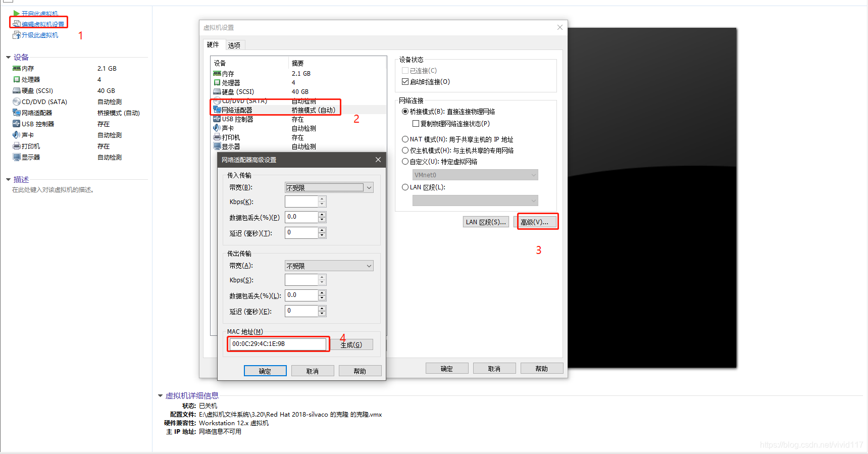Click the 摘要 column header in hardware list
This screenshot has height=454, width=868.
point(298,63)
